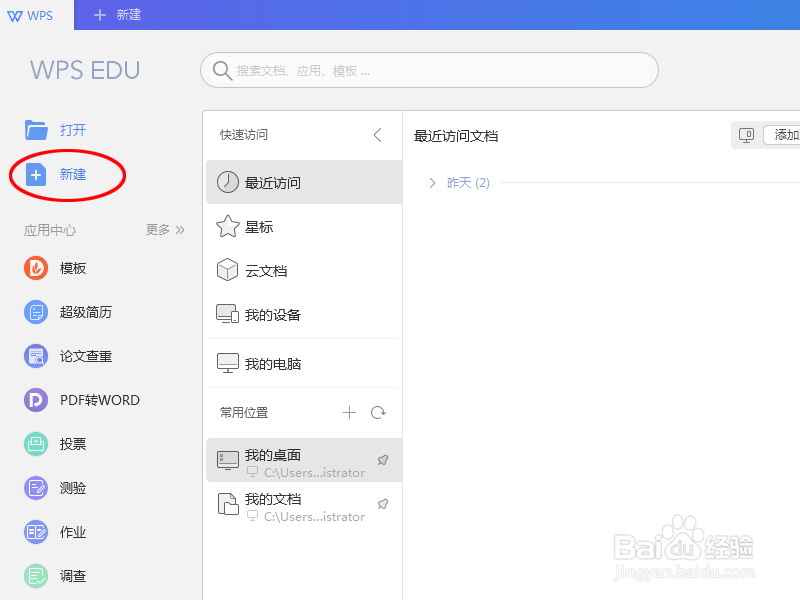This screenshot has width=800, height=600.
Task: Open the 测验 quiz icon
Action: (36, 488)
